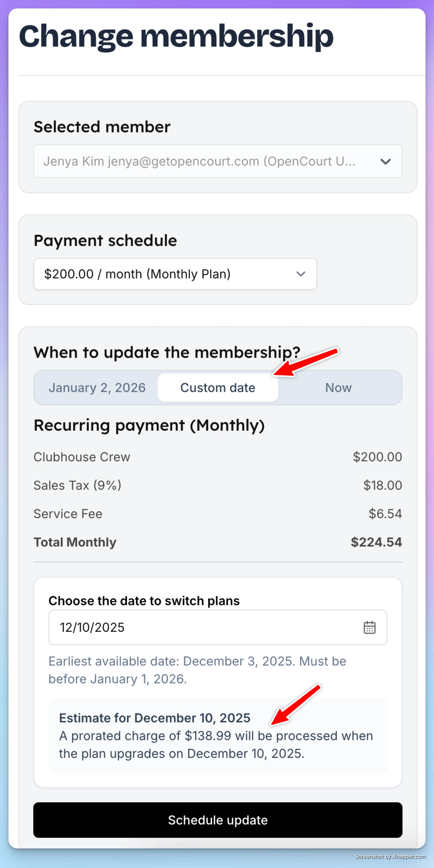Click the Jenya Kim member field
The width and height of the screenshot is (434, 868).
218,161
